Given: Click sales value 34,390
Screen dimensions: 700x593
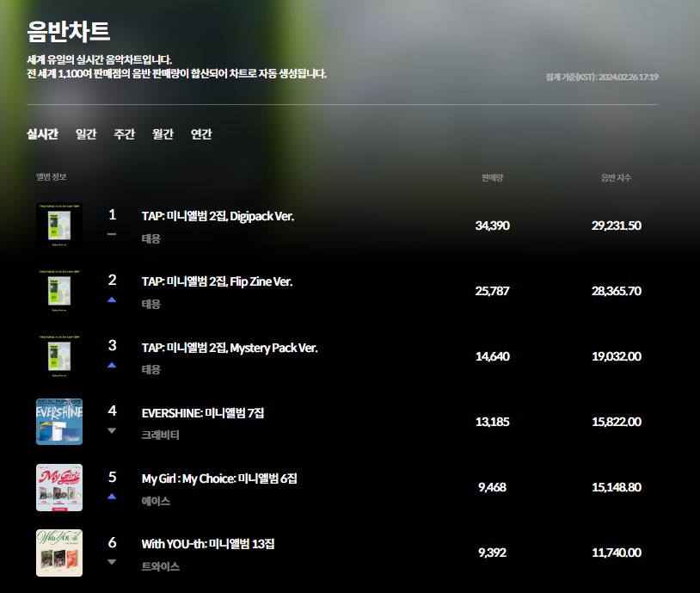Looking at the screenshot, I should pos(493,225).
